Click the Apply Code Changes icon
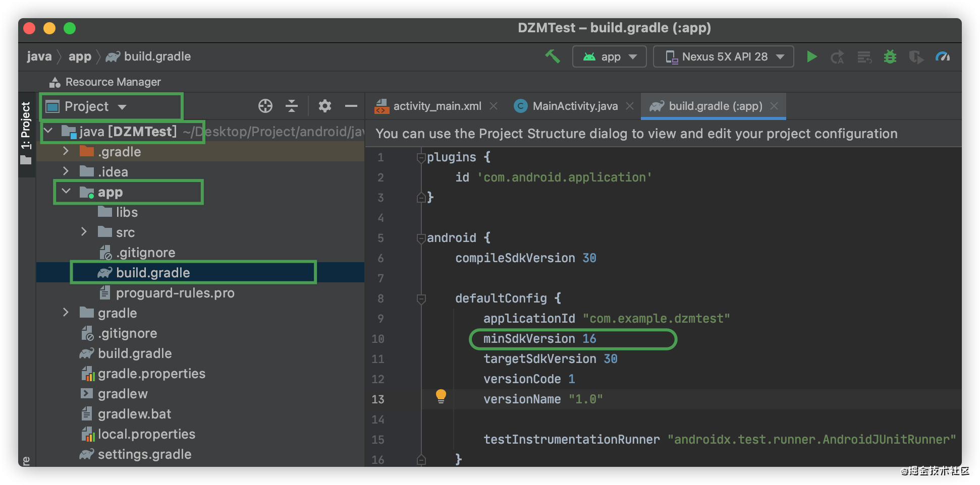This screenshot has width=980, height=485. pos(864,57)
